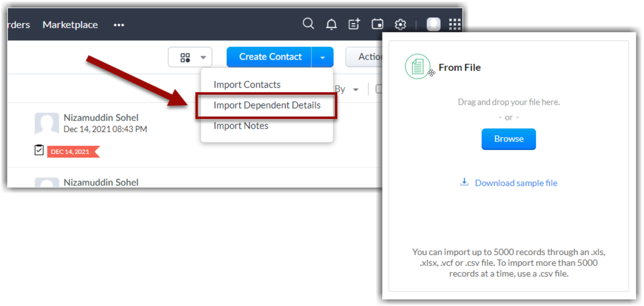The height and width of the screenshot is (306, 644).
Task: Open the sort By dropdown arrow
Action: (356, 90)
